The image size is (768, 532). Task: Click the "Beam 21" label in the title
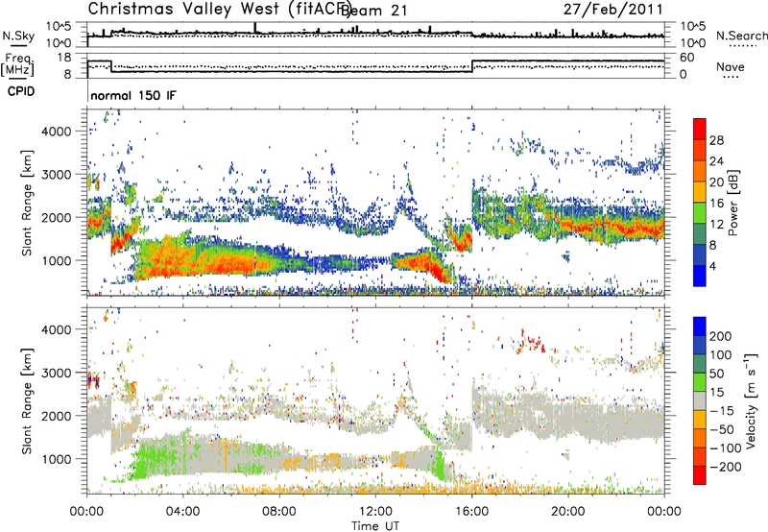click(x=375, y=11)
